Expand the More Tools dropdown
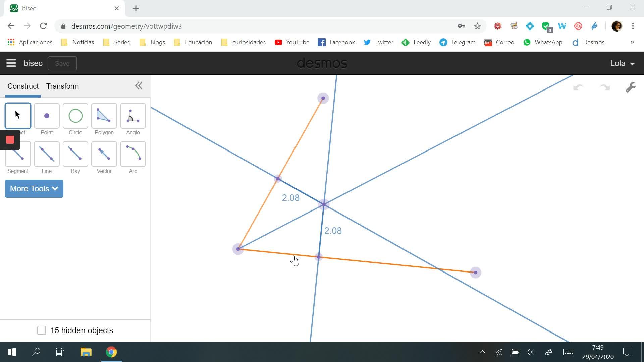Viewport: 644px width, 362px height. [34, 189]
